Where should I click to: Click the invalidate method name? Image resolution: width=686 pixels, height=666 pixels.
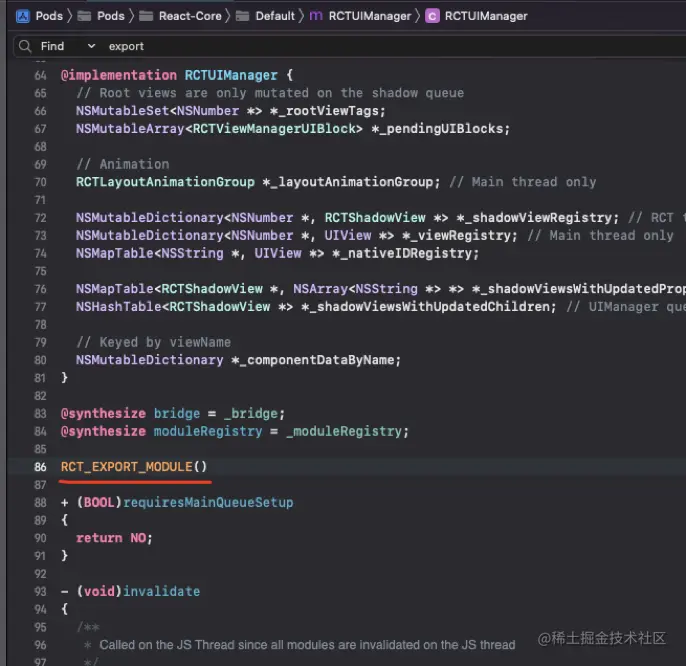(161, 592)
